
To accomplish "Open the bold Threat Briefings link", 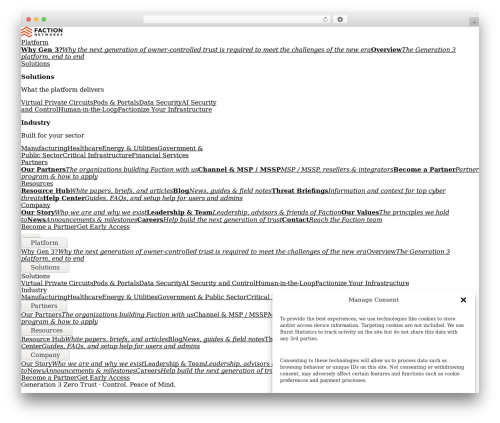I will [x=300, y=191].
